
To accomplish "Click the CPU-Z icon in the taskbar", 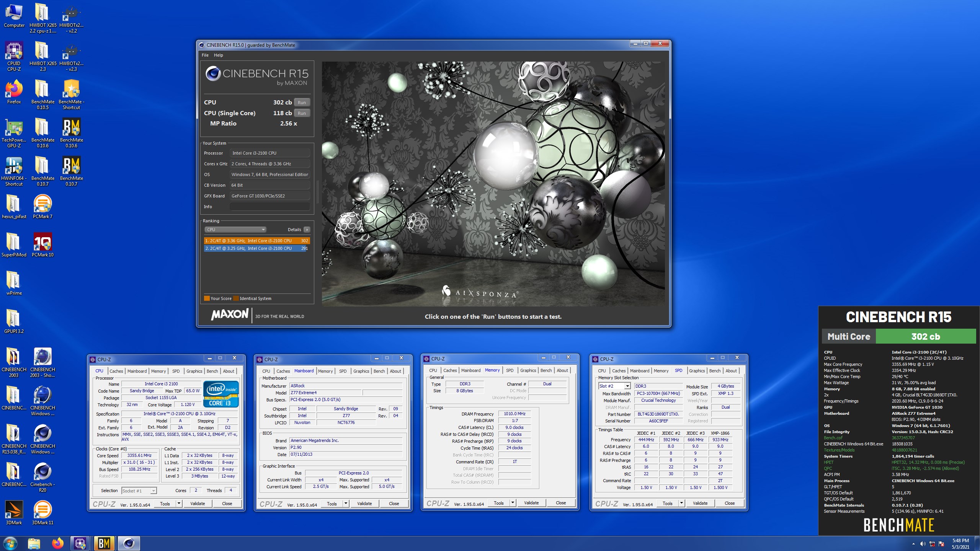I will [80, 543].
